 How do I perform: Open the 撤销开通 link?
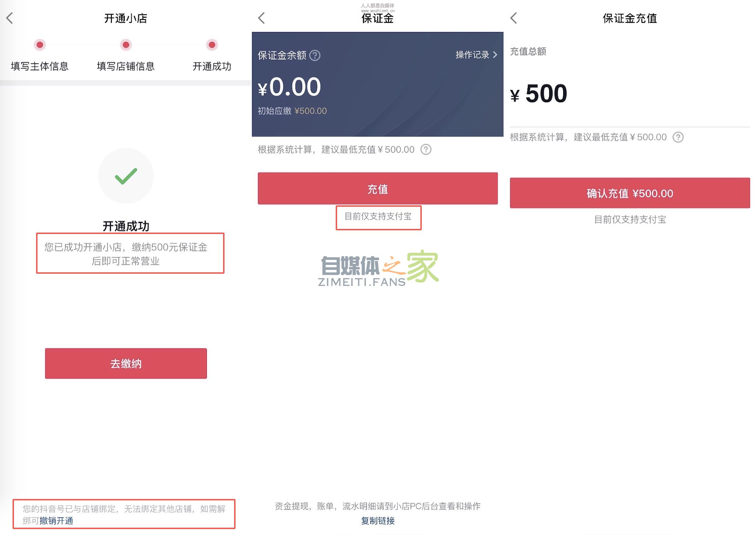pyautogui.click(x=56, y=521)
